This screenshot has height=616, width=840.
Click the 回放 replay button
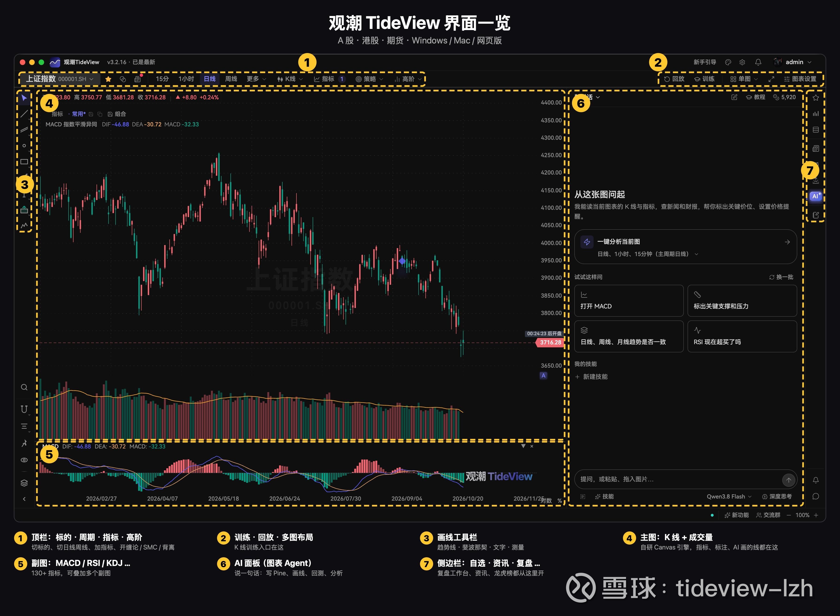click(674, 79)
